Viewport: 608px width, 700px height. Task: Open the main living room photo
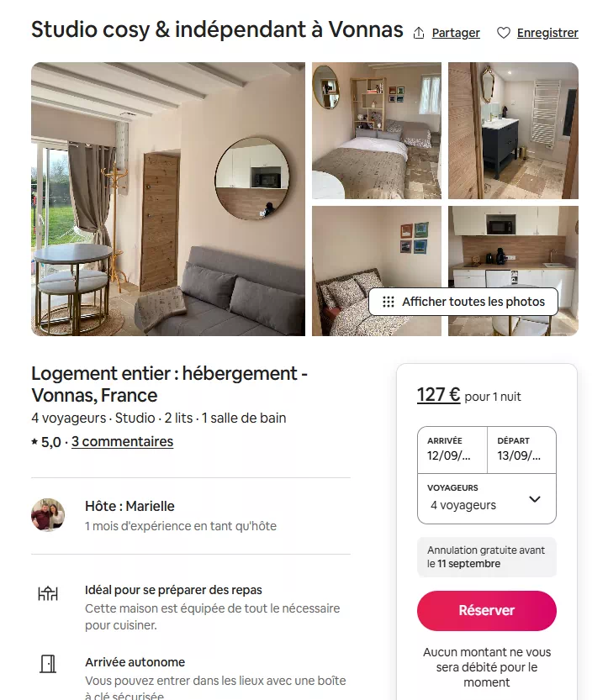168,199
